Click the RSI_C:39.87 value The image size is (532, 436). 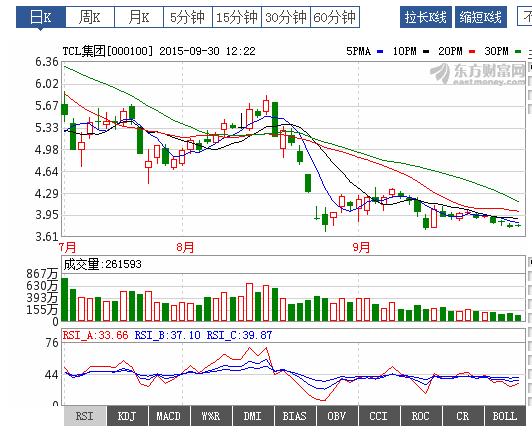[240, 335]
